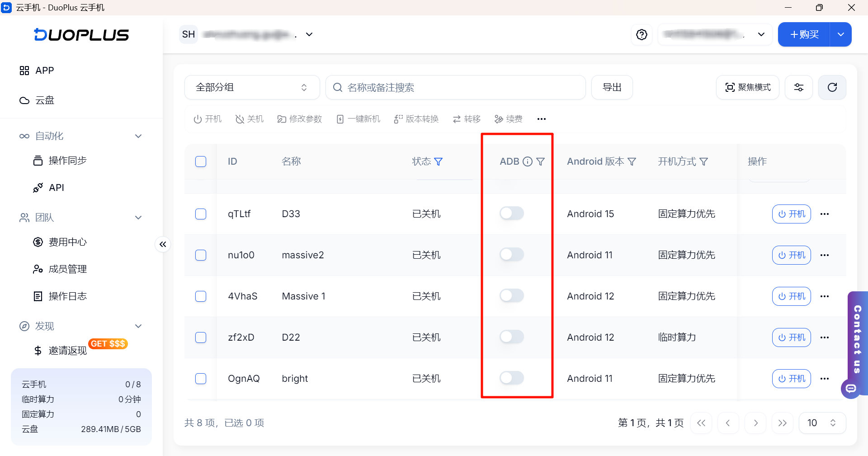Open the 全部分组 group dropdown
This screenshot has width=868, height=456.
point(252,87)
